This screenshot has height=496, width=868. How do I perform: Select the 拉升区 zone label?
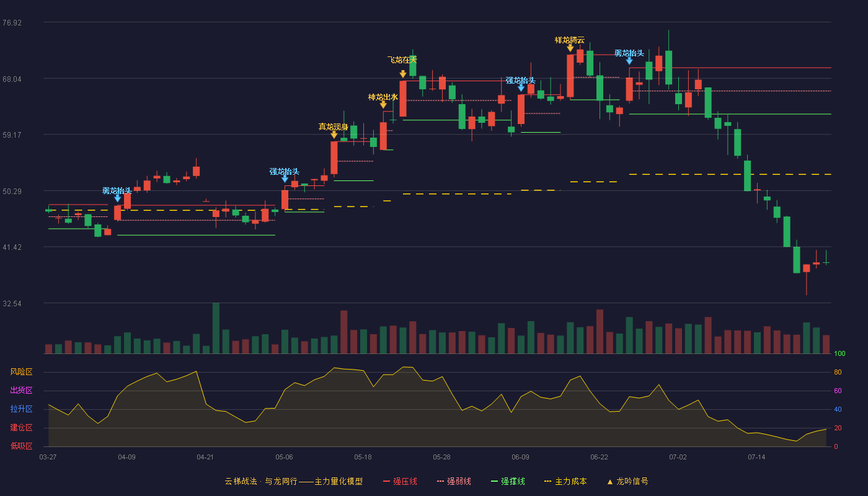click(x=21, y=409)
